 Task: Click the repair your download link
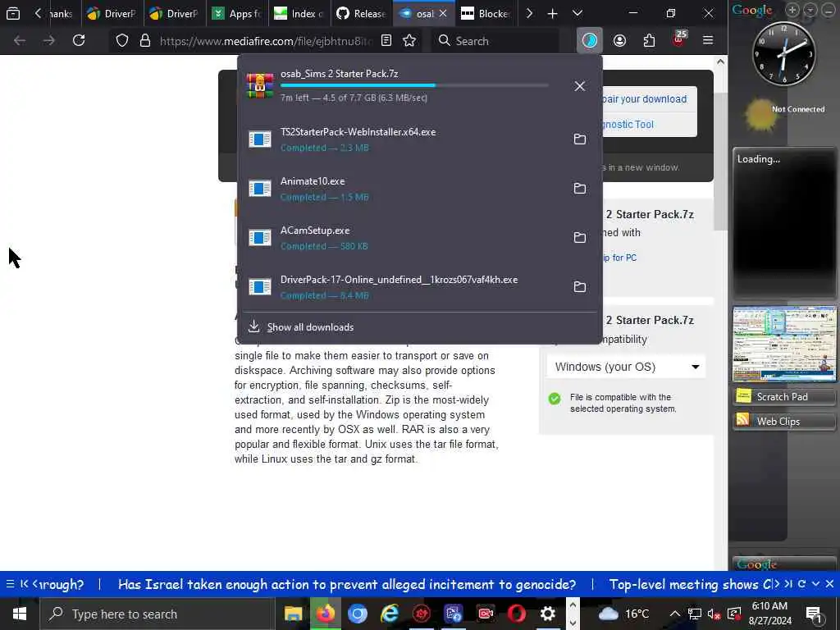pos(645,99)
